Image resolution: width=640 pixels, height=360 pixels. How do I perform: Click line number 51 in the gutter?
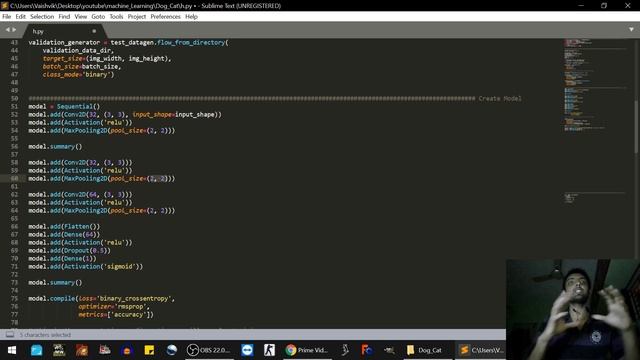click(14, 107)
